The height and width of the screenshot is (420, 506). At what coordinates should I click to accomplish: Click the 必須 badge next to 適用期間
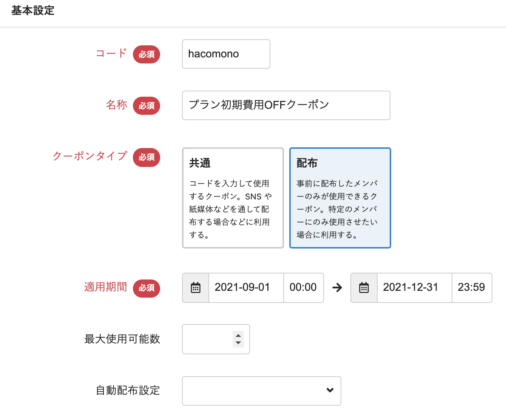click(147, 288)
